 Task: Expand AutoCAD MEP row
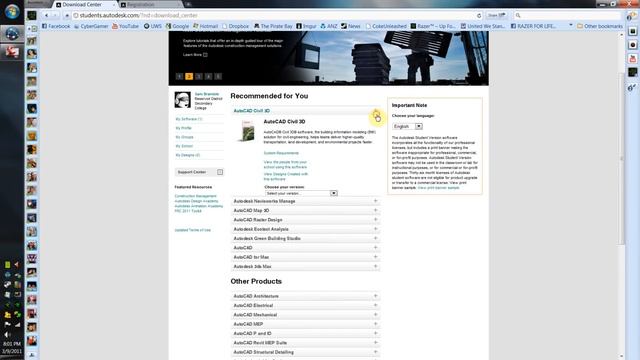coord(305,324)
